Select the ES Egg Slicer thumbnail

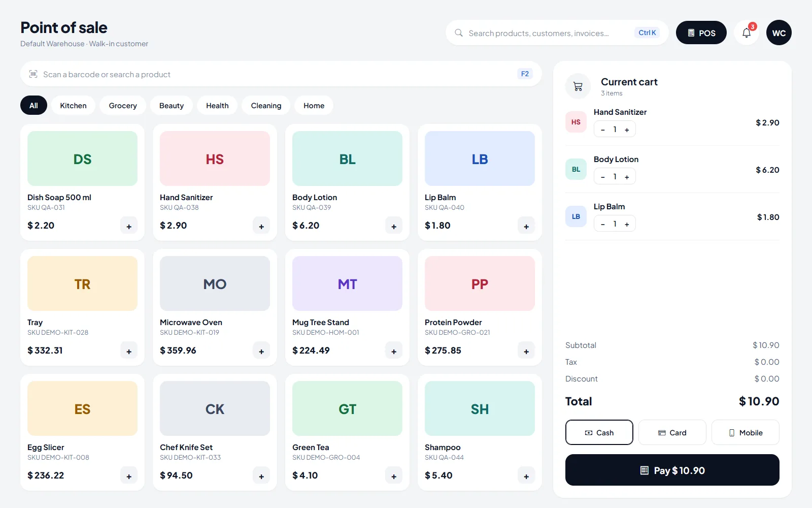(x=82, y=408)
